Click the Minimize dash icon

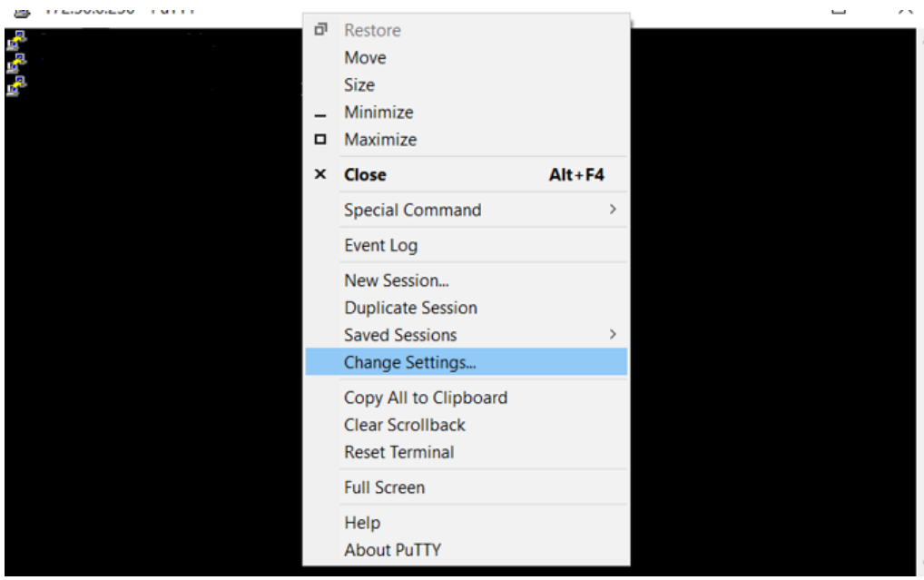pyautogui.click(x=320, y=112)
